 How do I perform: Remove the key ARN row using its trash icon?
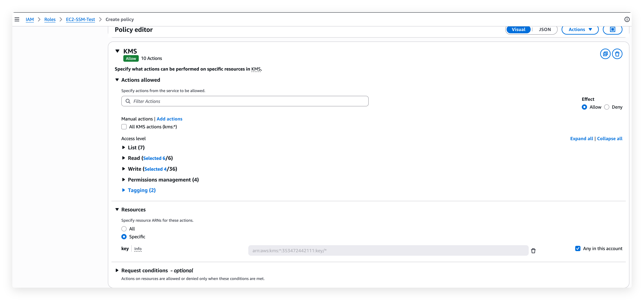pos(533,251)
